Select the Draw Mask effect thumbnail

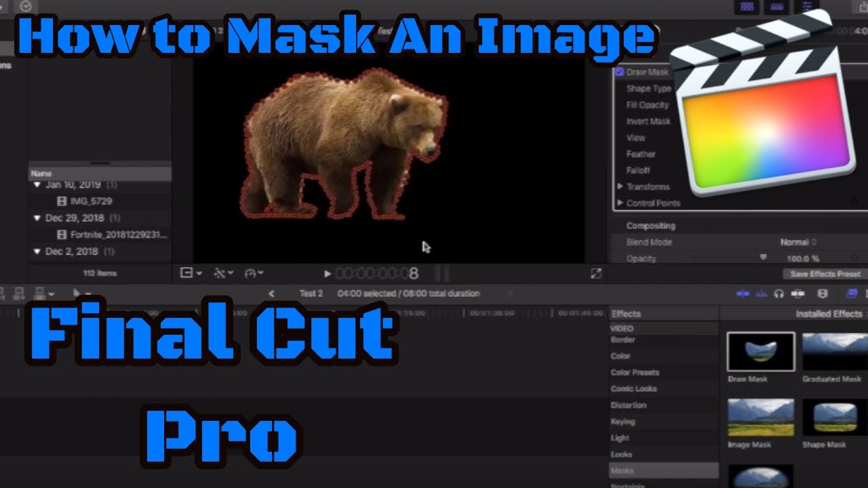pyautogui.click(x=761, y=352)
